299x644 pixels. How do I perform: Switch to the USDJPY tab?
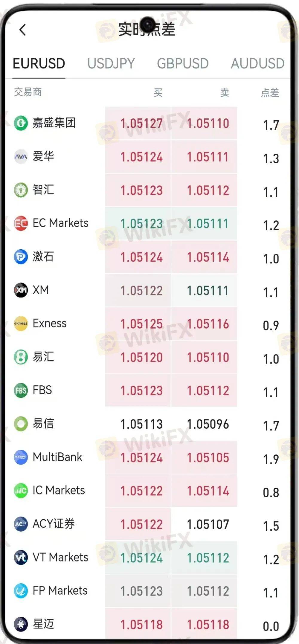pos(111,64)
